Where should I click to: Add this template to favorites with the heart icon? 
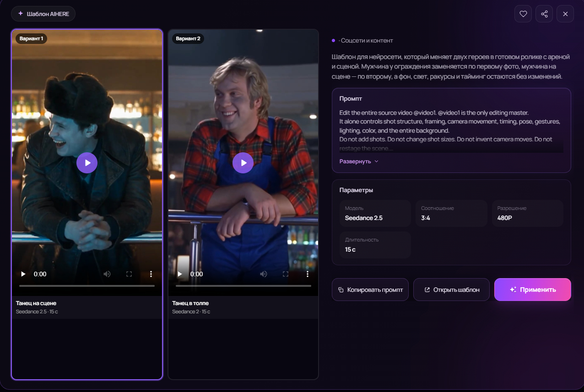[x=523, y=14]
